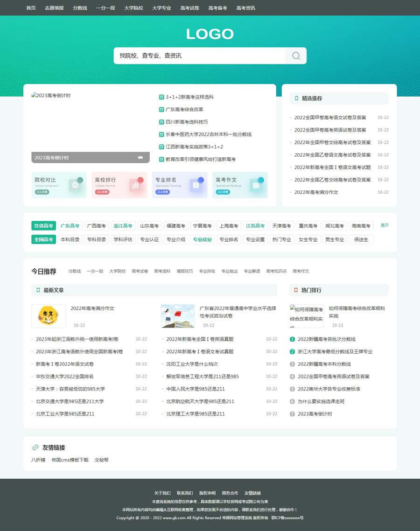Click rank badge 7 beside 2023高考倒计时
The image size is (420, 531).
click(292, 414)
